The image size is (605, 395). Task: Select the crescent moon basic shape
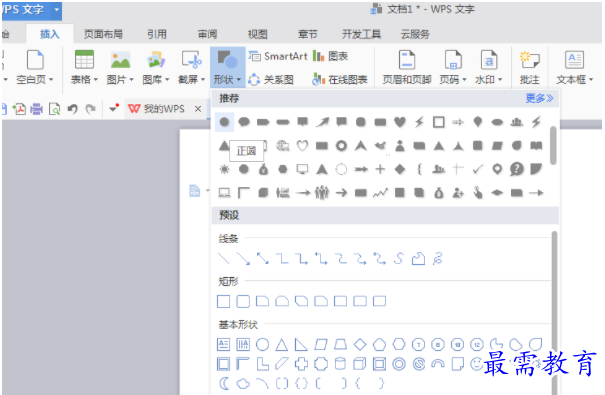224,383
